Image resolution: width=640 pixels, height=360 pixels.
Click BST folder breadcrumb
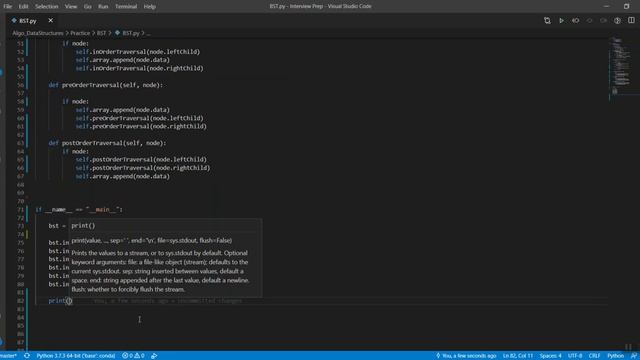point(102,33)
